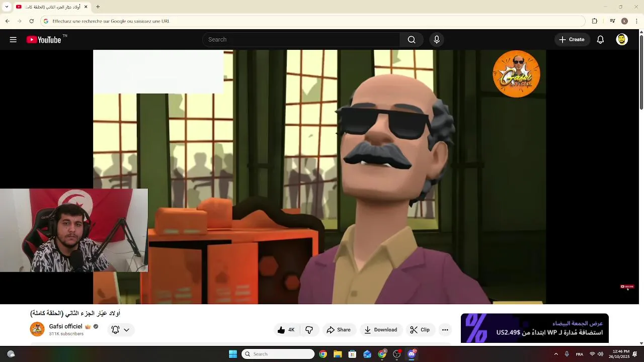Dislike the video

pos(309,330)
